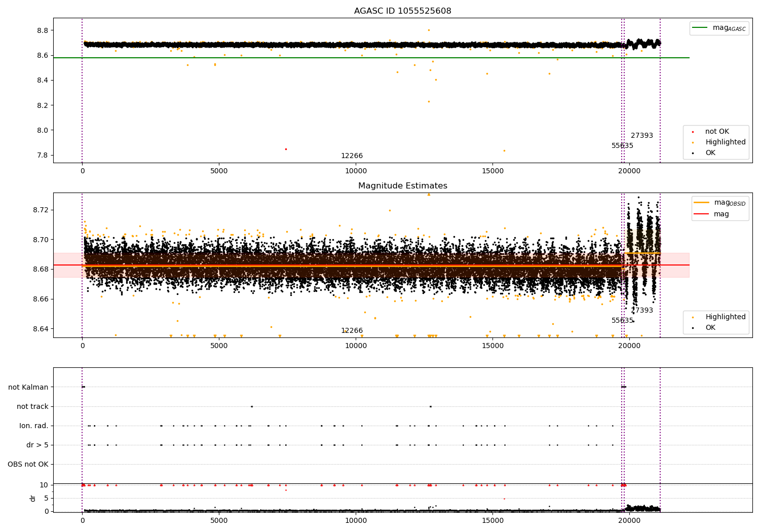Click the 8.6 tick on the top plot
Screen dimensions: 760x532
42,55
